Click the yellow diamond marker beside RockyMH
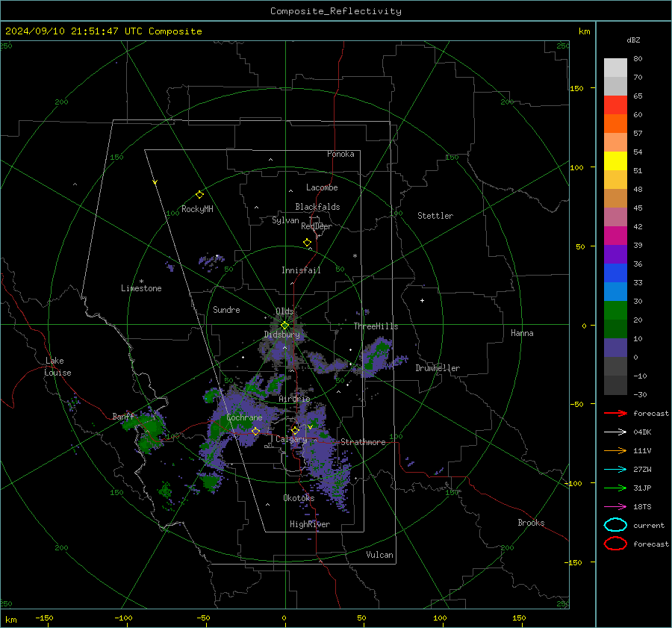The height and width of the screenshot is (628, 672). click(x=199, y=195)
